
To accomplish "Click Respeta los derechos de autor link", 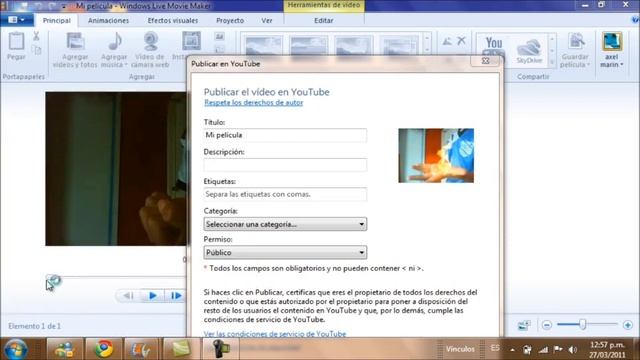I will tap(253, 102).
